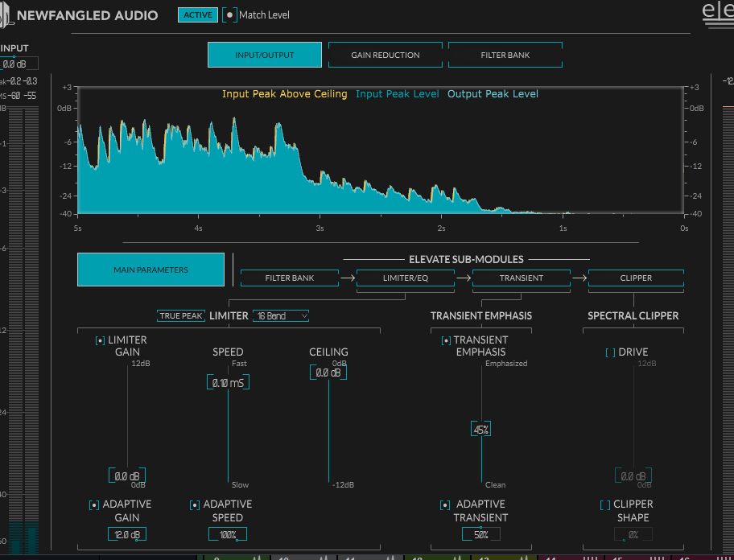Click the arrow between Transient and Clipper
734x560 pixels.
point(579,278)
